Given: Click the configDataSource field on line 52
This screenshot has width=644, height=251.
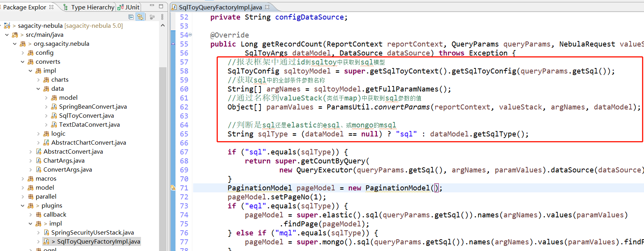Looking at the screenshot, I should [x=309, y=17].
